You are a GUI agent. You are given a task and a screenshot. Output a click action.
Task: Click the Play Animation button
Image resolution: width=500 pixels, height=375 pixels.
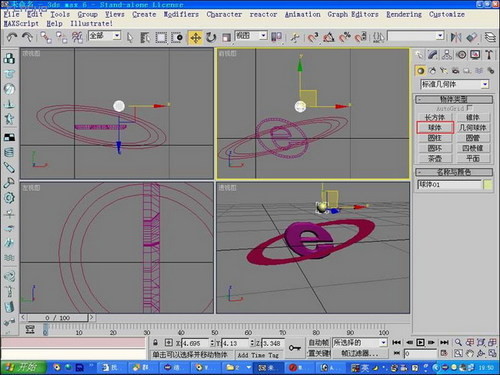420,342
